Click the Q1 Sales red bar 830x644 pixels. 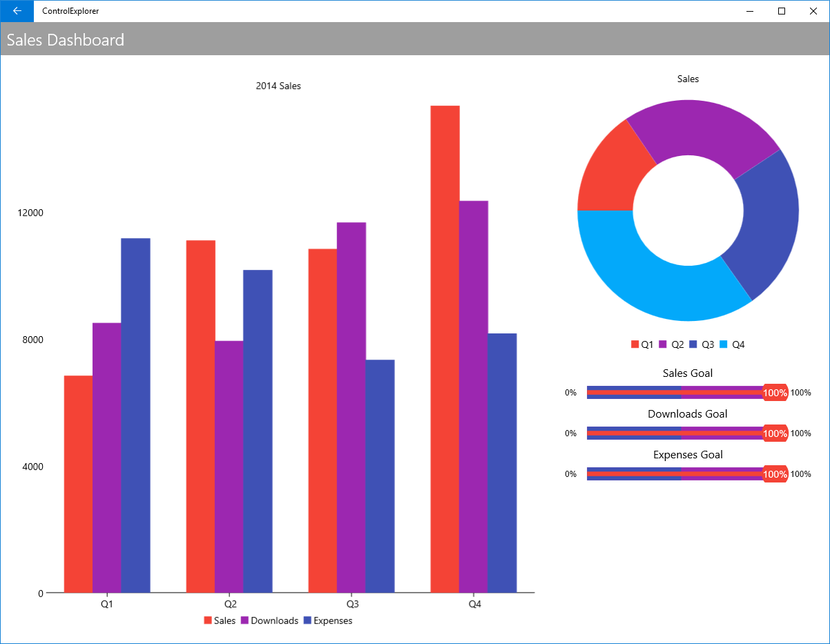click(x=78, y=484)
